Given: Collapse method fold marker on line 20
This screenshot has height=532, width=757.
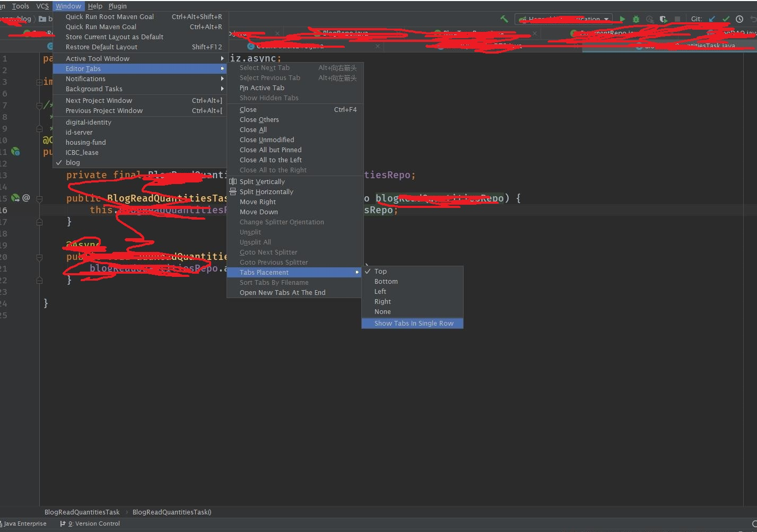Looking at the screenshot, I should [x=39, y=257].
